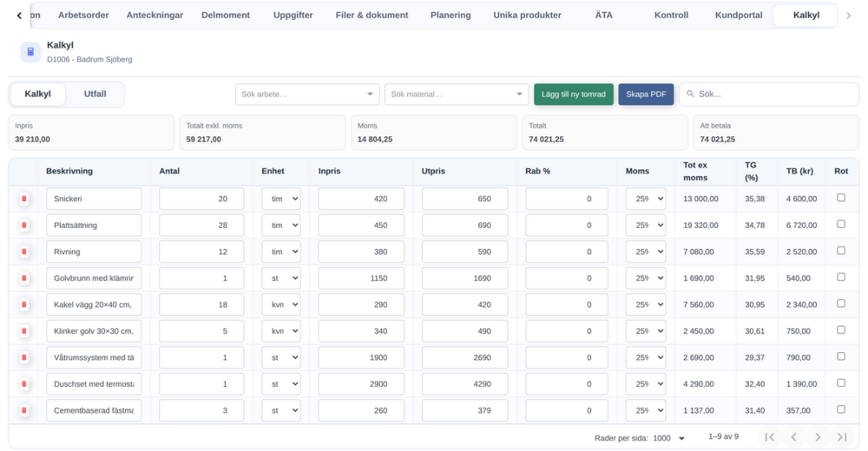Open Moms dropdown for Duschset row

tap(646, 384)
